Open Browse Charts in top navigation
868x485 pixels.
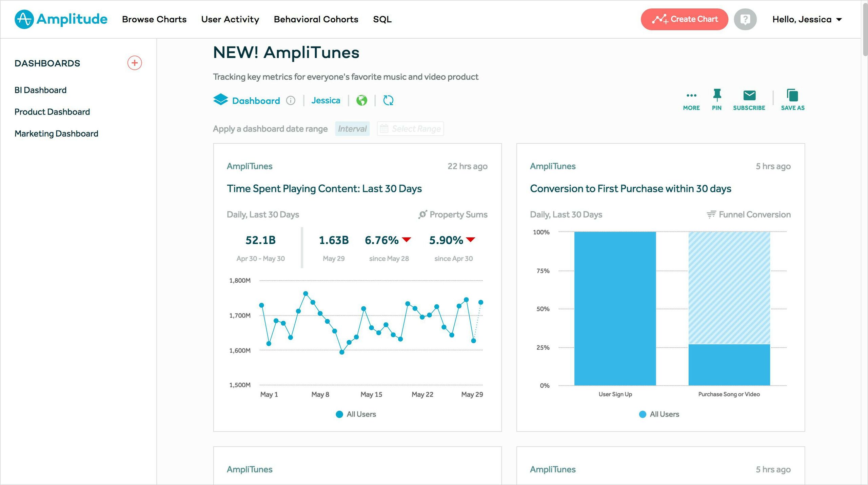(154, 19)
